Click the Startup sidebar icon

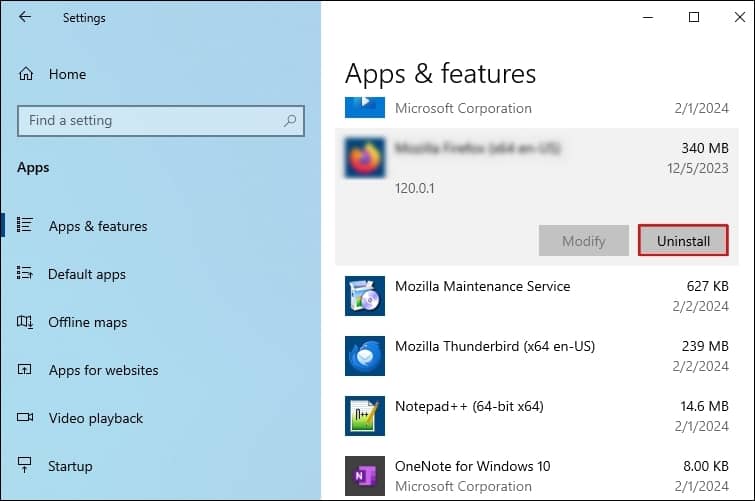(25, 465)
